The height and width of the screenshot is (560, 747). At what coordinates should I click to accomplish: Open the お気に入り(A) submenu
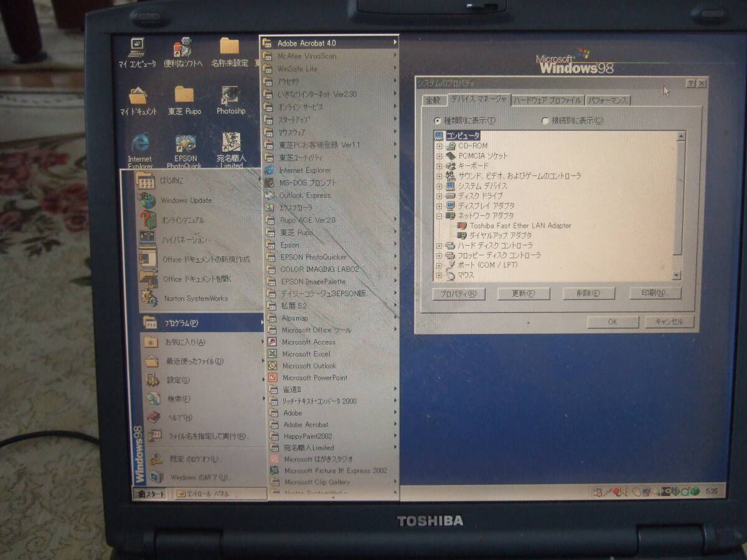pyautogui.click(x=202, y=342)
